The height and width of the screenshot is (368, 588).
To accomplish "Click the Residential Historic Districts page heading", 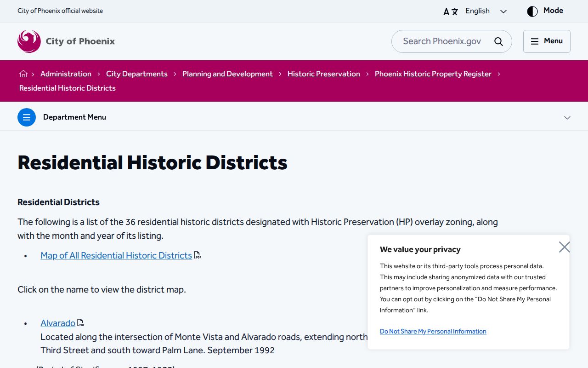I will [153, 163].
